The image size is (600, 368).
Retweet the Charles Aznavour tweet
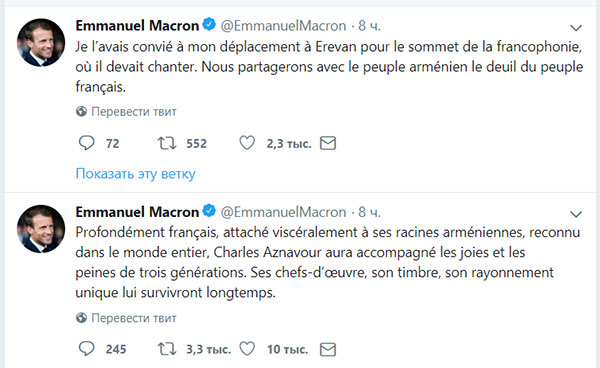[167, 349]
